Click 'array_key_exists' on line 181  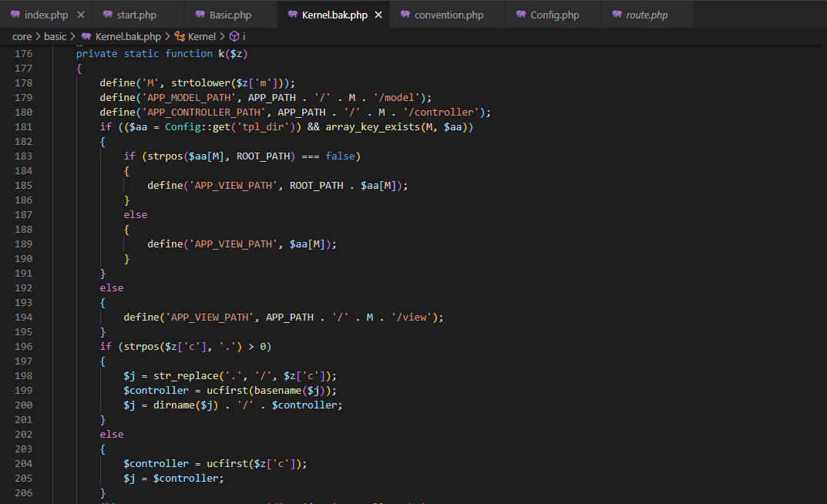372,127
